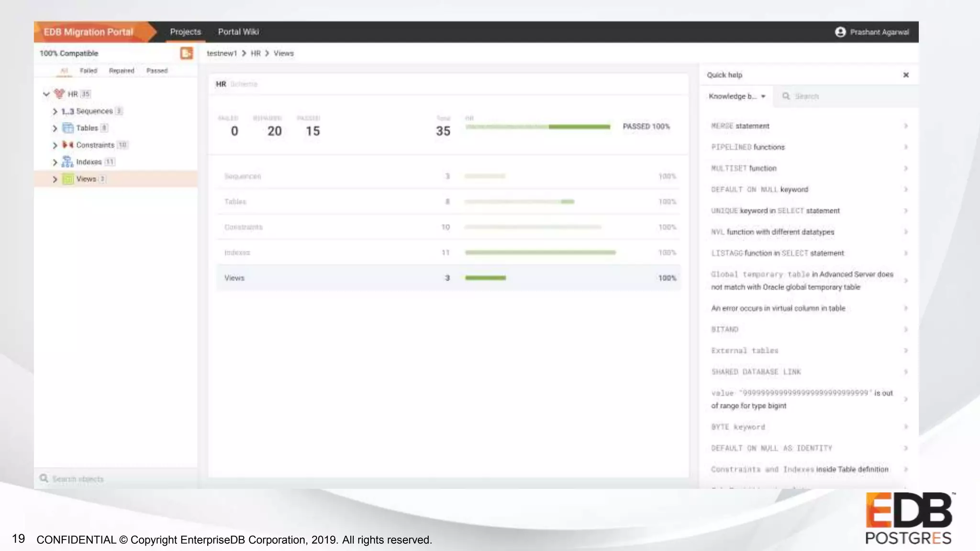980x551 pixels.
Task: Open the Portal Wiki menu
Action: pyautogui.click(x=238, y=32)
